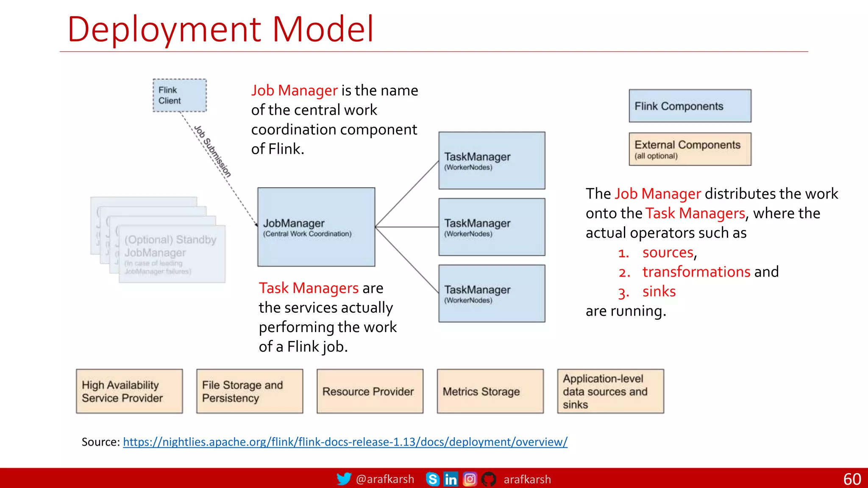Open the nightlies.apache.org Flink docs link
The height and width of the screenshot is (488, 868).
pyautogui.click(x=345, y=442)
